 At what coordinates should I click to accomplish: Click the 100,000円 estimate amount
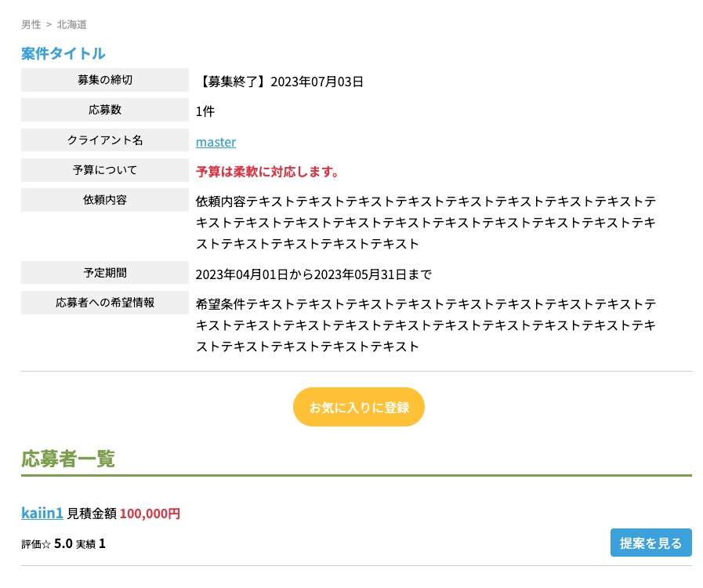150,514
